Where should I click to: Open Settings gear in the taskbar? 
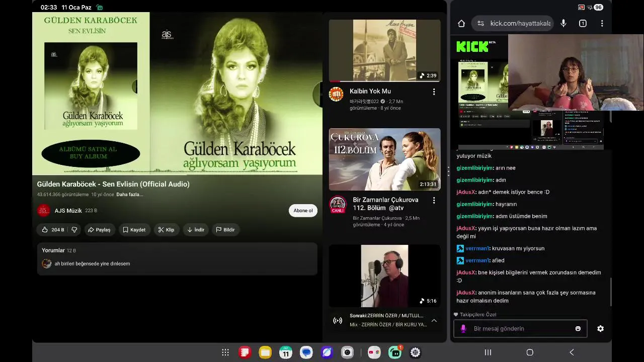[x=415, y=352]
